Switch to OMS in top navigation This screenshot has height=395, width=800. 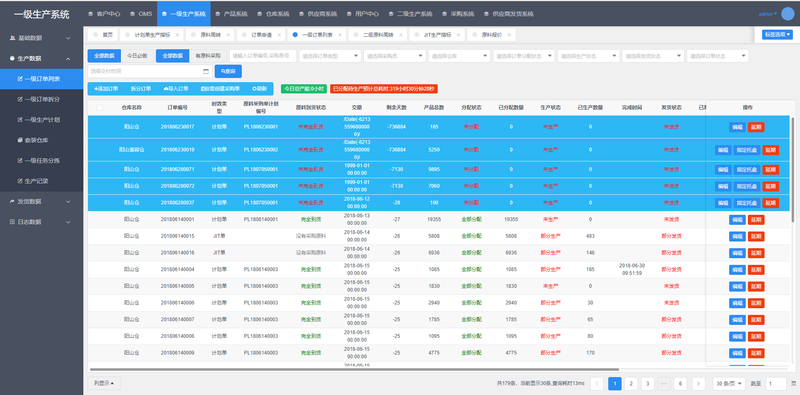coord(141,14)
